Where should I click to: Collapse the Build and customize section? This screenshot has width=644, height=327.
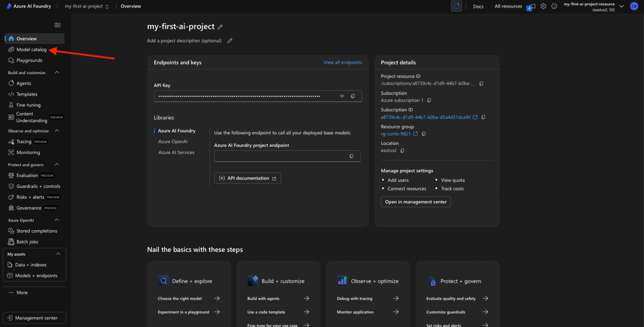point(57,72)
